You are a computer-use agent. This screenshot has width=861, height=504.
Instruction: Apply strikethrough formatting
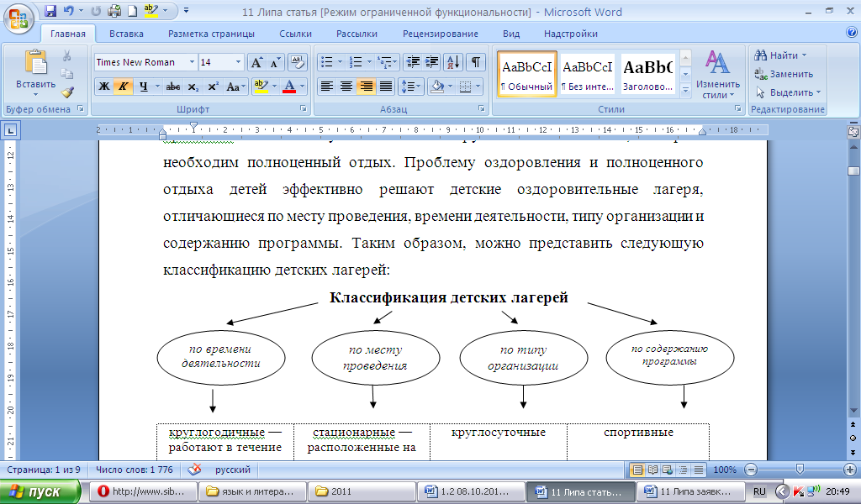pos(173,87)
